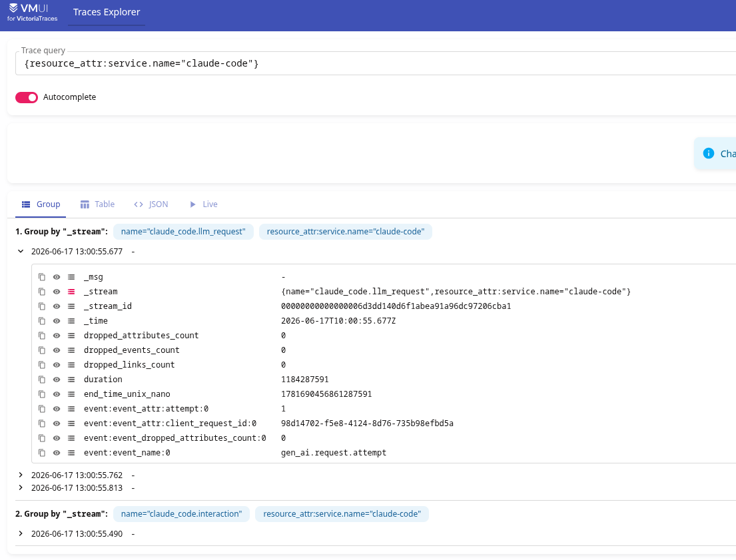736x560 pixels.
Task: Toggle visibility of dropped_attributes_count
Action: [57, 336]
